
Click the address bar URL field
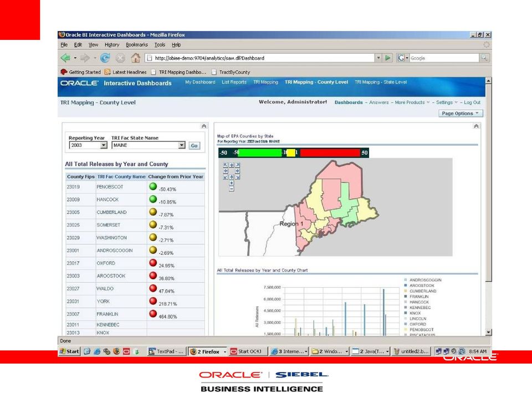tap(260, 58)
